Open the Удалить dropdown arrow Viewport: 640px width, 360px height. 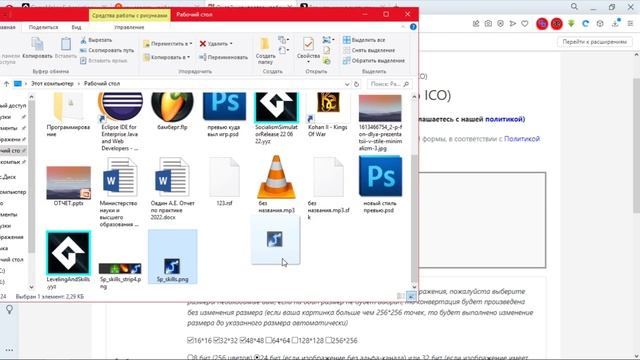tap(231, 44)
